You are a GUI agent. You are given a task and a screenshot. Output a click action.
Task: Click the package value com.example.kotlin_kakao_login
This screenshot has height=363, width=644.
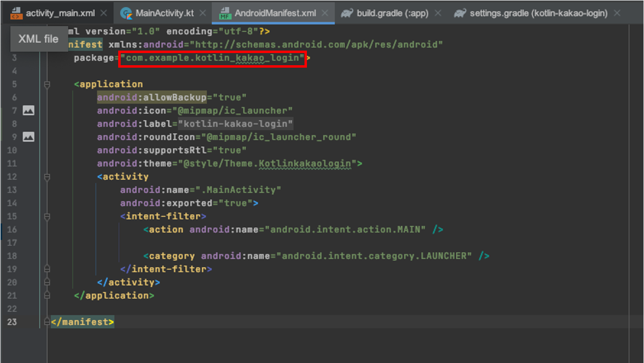213,58
